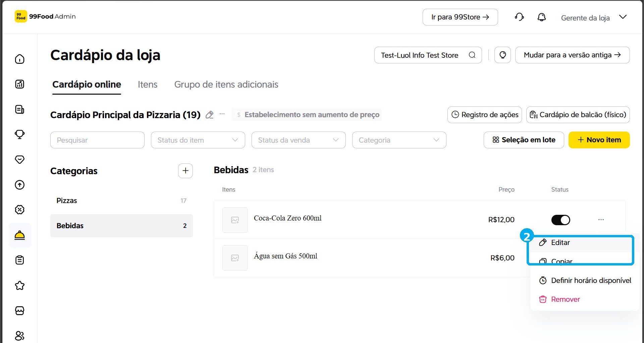Click the Novo item button
Image resolution: width=644 pixels, height=343 pixels.
[x=599, y=140]
